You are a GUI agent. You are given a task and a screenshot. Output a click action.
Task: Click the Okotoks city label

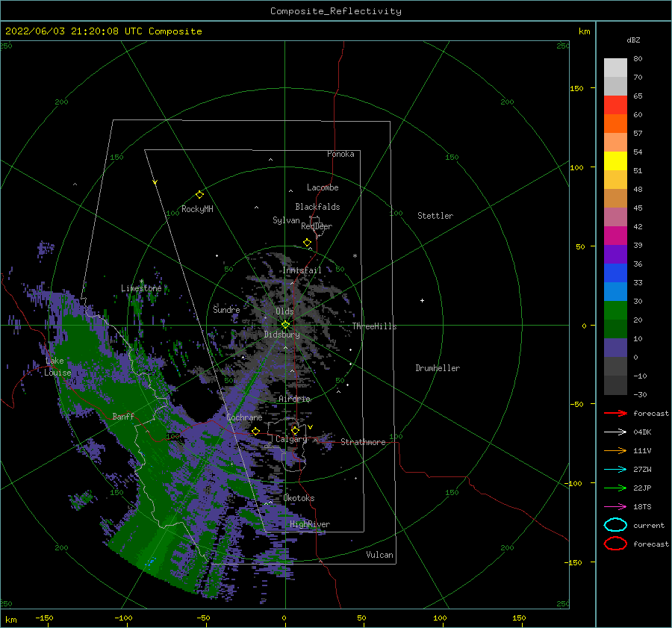coord(299,498)
